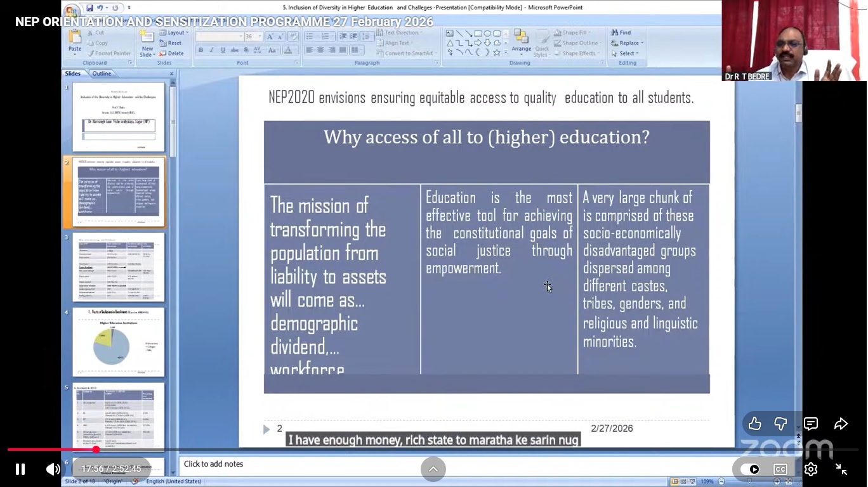Toggle Bold in the Font group

point(201,50)
